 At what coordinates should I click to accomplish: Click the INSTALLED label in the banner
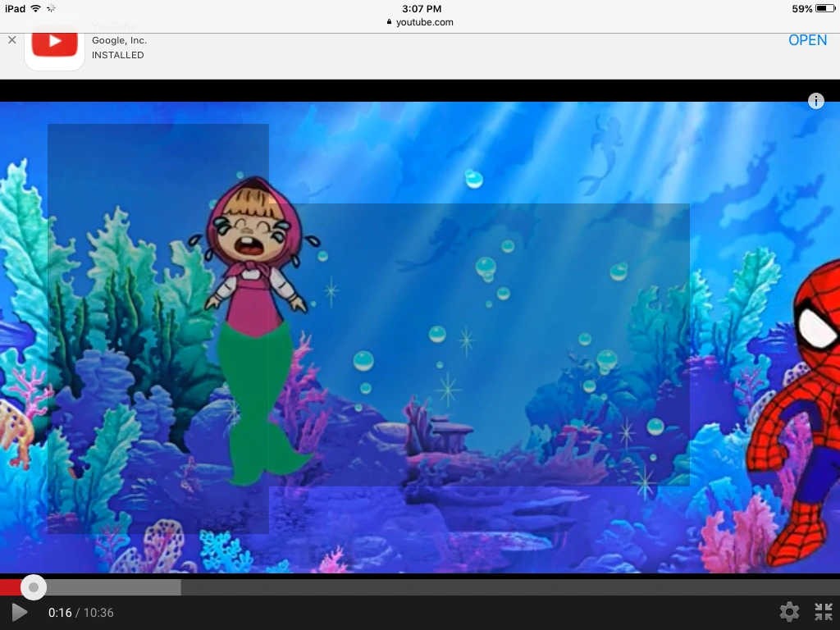click(x=117, y=55)
